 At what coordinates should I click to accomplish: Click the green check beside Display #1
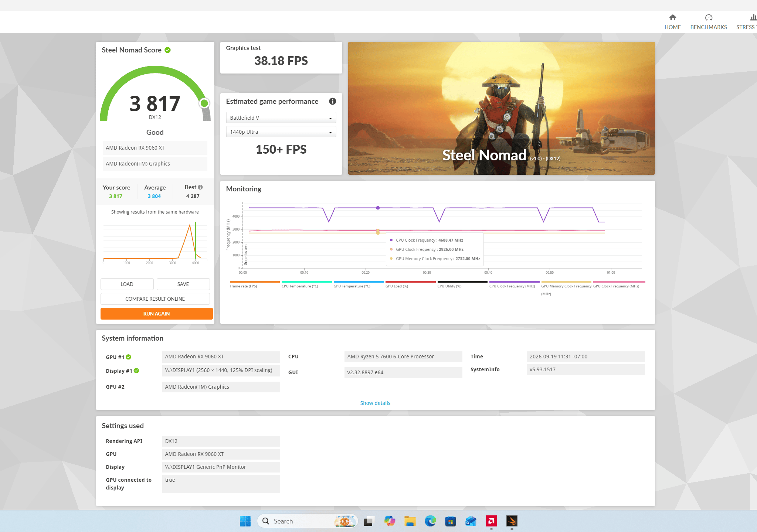pos(136,371)
